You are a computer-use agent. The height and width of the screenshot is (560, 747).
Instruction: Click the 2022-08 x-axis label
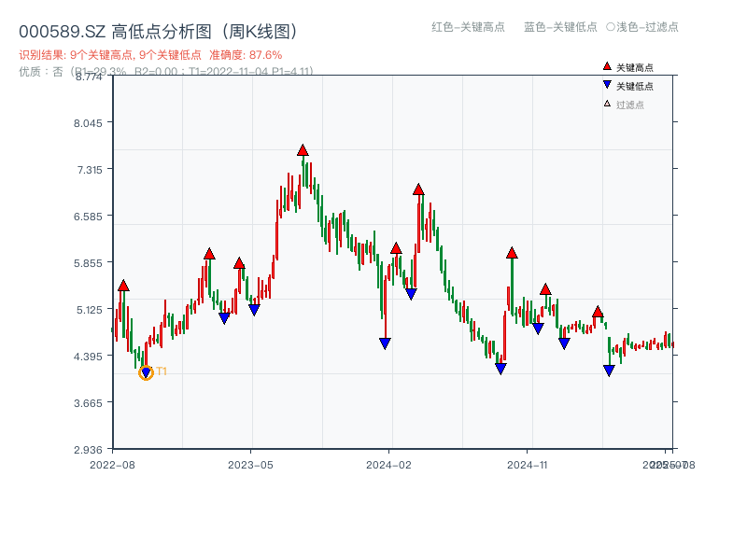pyautogui.click(x=112, y=465)
